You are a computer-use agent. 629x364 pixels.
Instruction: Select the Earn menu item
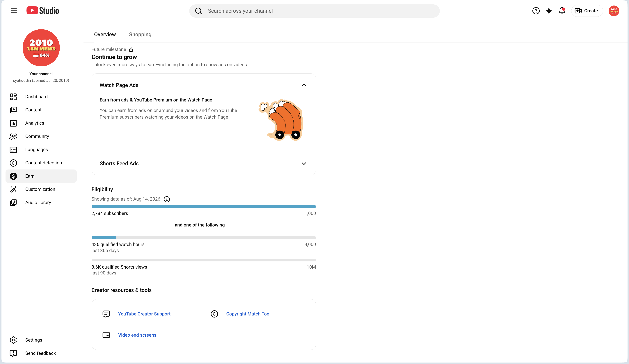tap(41, 176)
